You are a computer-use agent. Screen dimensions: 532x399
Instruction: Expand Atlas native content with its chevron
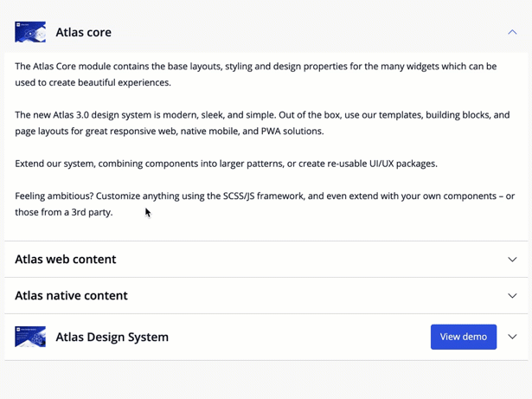[512, 296]
